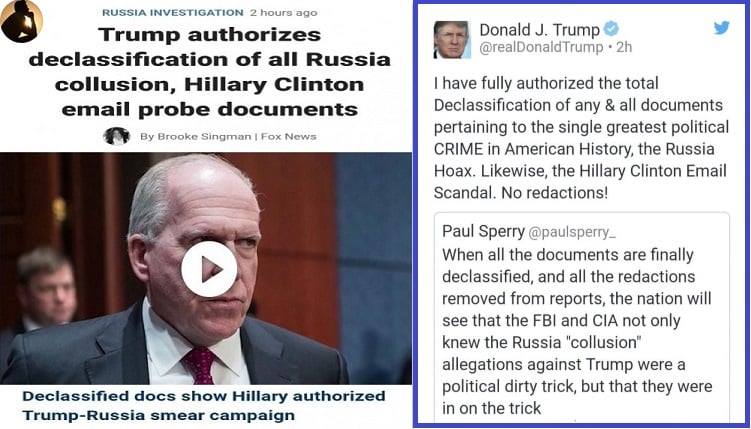Click the 2 hours ago article timestamp

tap(284, 13)
